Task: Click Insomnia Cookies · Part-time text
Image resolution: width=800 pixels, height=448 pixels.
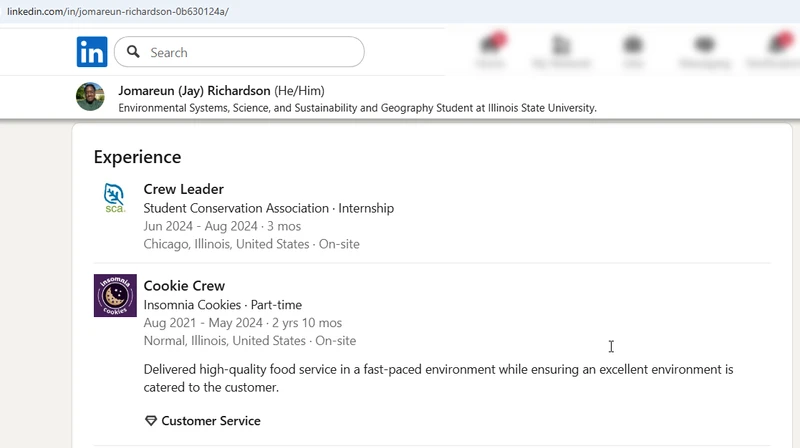Action: click(x=222, y=305)
